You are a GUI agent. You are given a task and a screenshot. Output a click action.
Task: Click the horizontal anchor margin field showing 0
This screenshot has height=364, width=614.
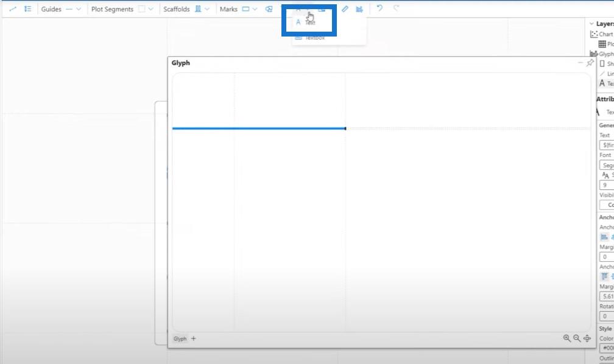point(607,257)
